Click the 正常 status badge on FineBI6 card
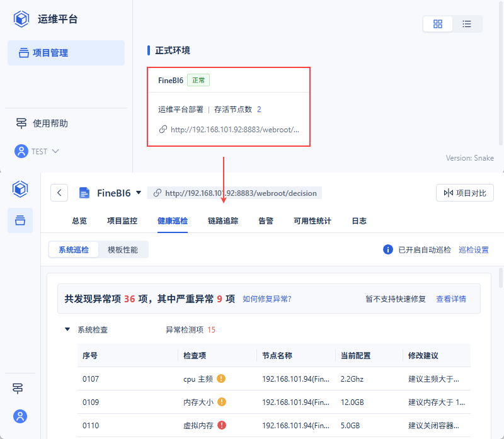 pyautogui.click(x=198, y=80)
